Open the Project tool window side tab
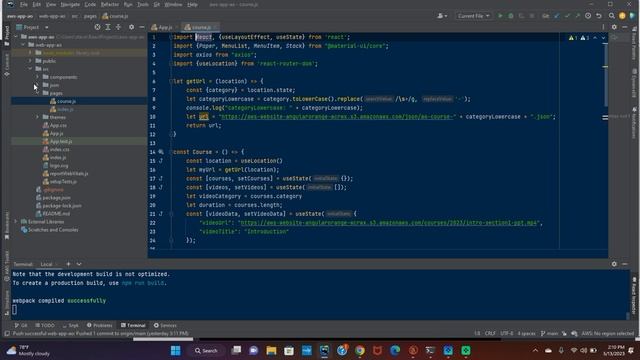Image resolution: width=640 pixels, height=360 pixels. [x=7, y=37]
